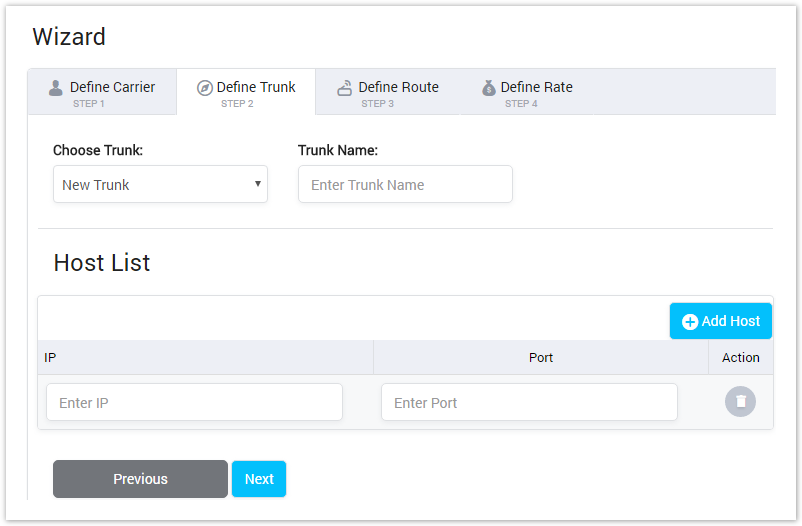The width and height of the screenshot is (802, 526).
Task: Proceed with the Next button
Action: [259, 479]
